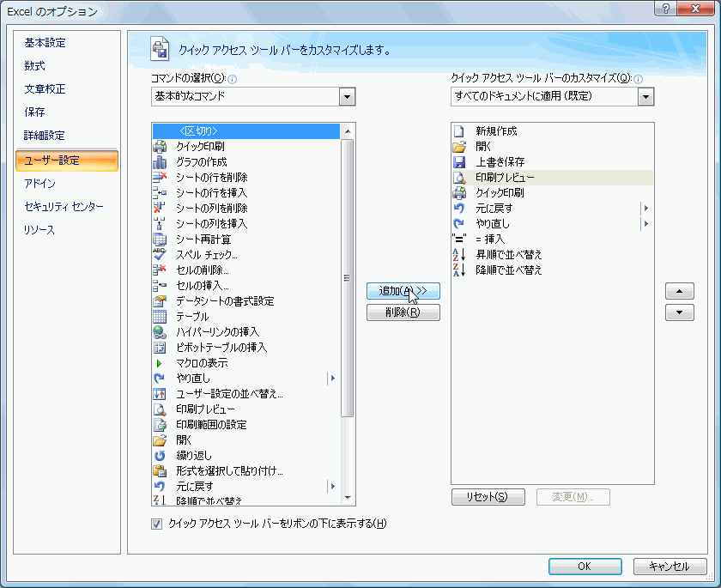Select テーブル grid icon in command list
This screenshot has height=588, width=721.
(x=160, y=317)
